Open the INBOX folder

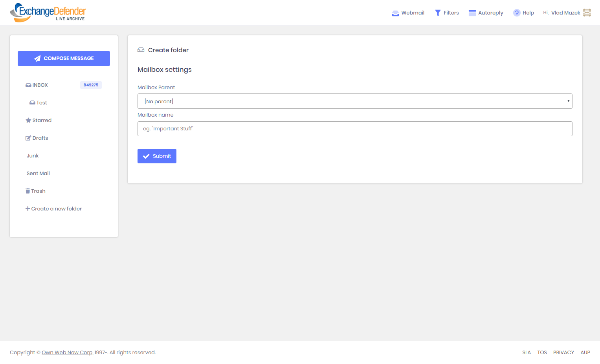click(x=40, y=85)
